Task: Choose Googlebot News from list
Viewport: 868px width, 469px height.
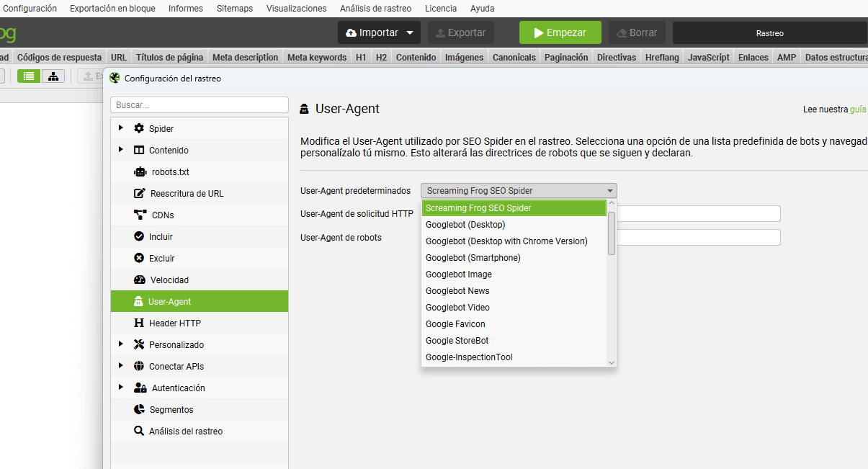Action: (x=514, y=291)
